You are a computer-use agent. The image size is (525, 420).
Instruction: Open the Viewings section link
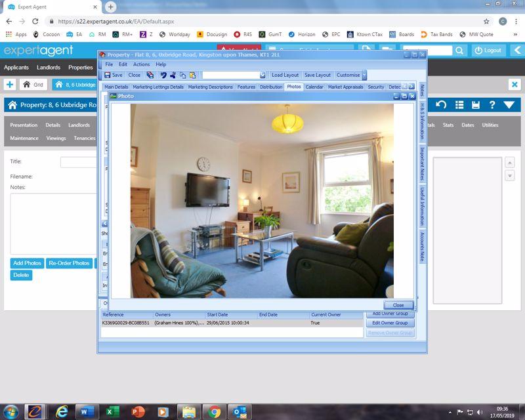tap(56, 138)
